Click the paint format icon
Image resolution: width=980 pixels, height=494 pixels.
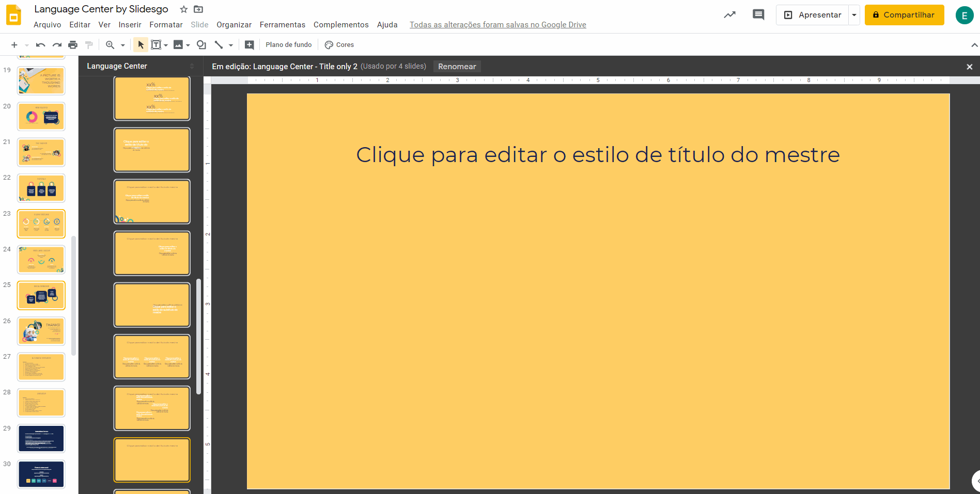(89, 45)
